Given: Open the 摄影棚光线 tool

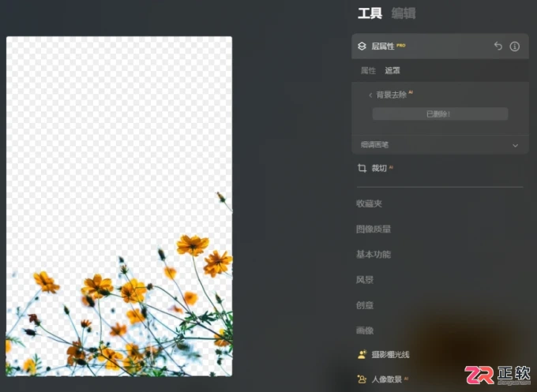Looking at the screenshot, I should tap(390, 354).
